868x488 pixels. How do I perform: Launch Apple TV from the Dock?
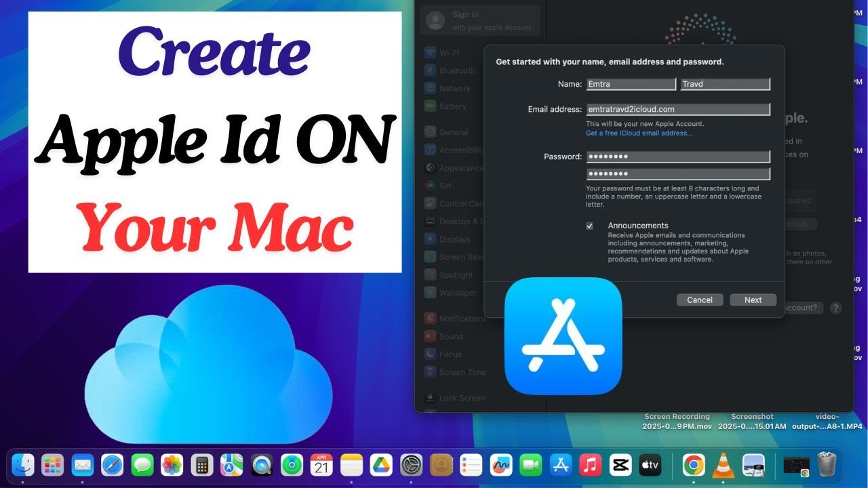pos(650,465)
